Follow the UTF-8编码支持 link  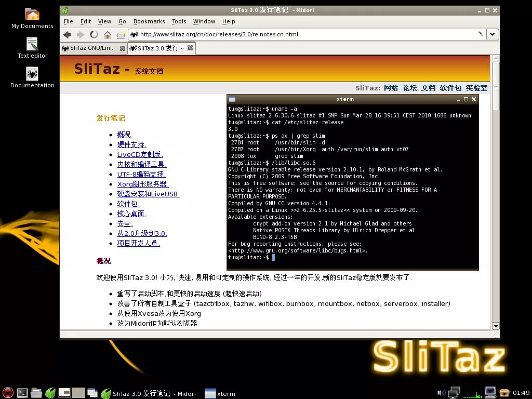(141, 174)
